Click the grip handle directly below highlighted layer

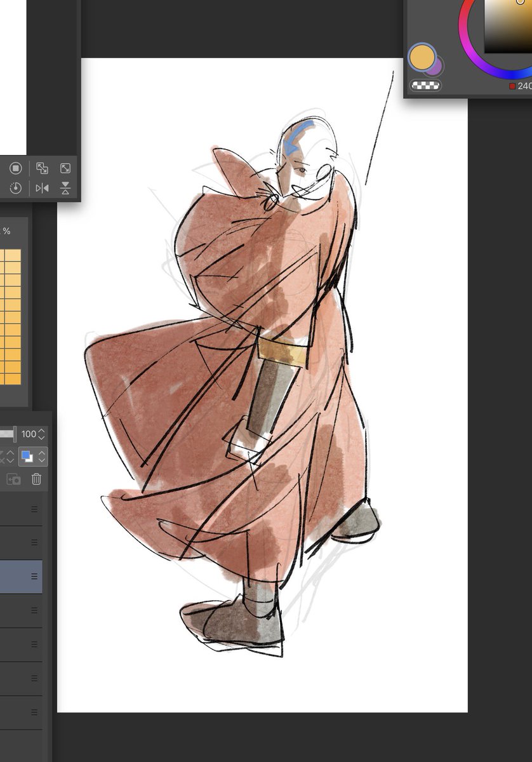34,611
